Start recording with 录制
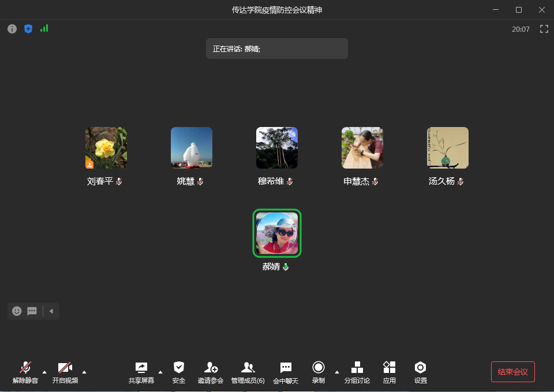 point(319,372)
